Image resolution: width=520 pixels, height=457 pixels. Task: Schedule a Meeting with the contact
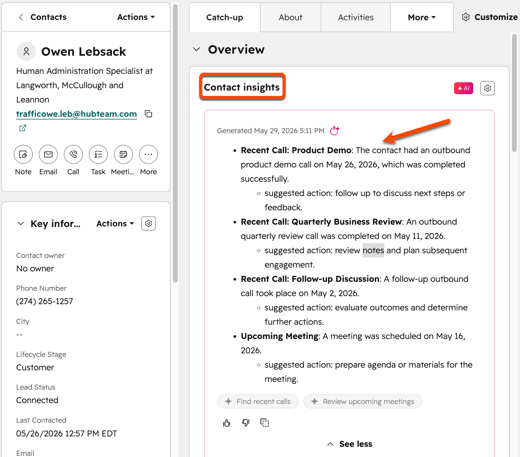(x=123, y=154)
